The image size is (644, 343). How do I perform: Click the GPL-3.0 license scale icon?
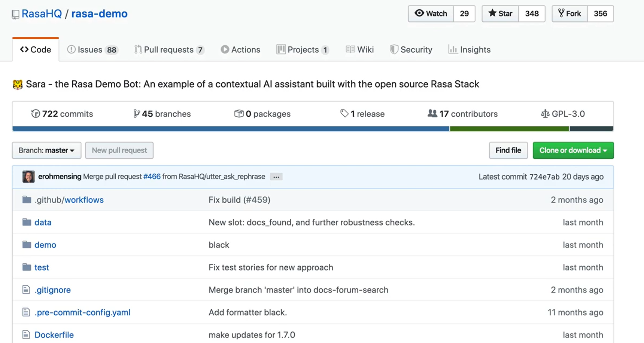click(x=545, y=114)
